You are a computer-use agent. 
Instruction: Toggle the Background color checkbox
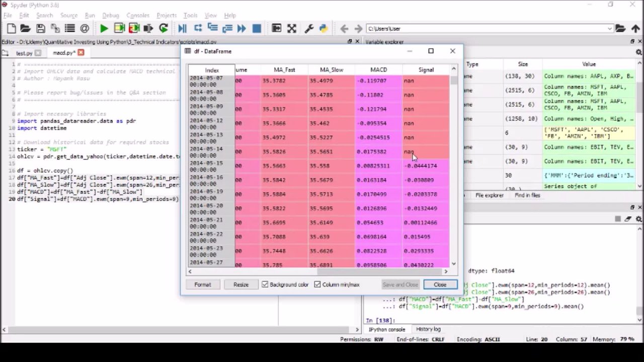pyautogui.click(x=265, y=285)
